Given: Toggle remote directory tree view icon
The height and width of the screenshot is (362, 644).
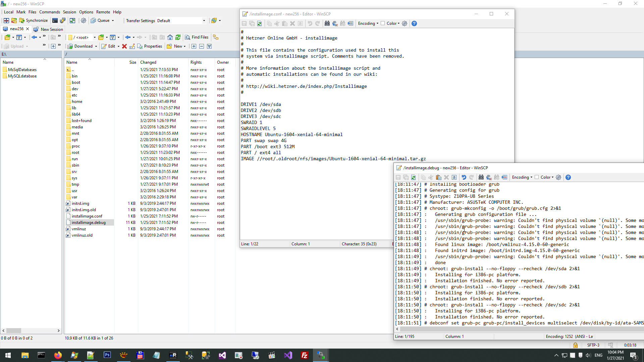Looking at the screenshot, I should tap(216, 37).
